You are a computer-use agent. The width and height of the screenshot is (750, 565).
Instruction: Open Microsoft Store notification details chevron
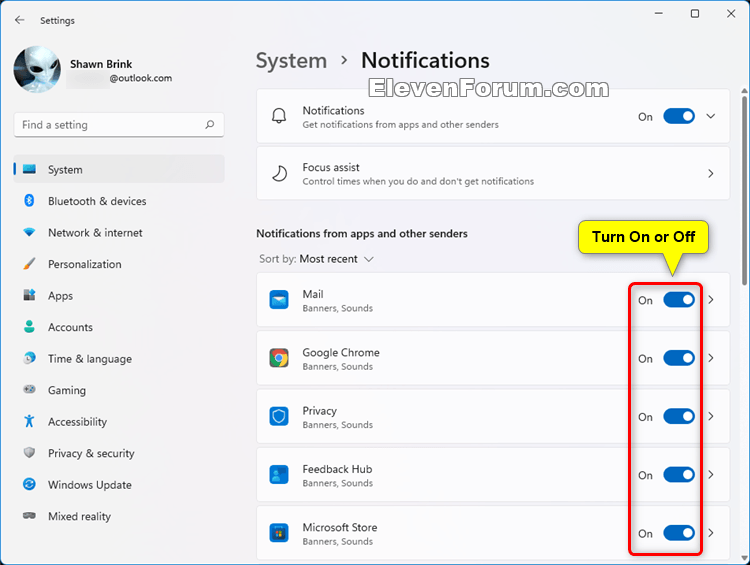pos(711,533)
